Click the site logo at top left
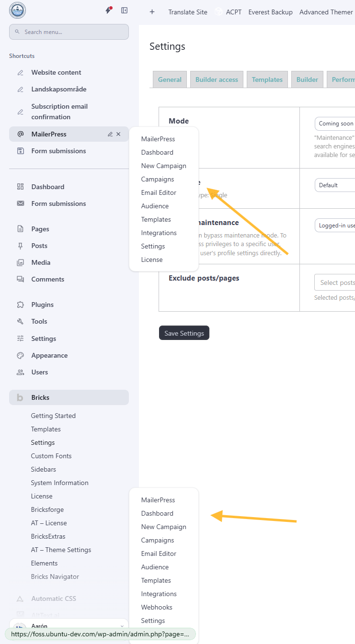Screen dimensions: 355x644 click(17, 11)
